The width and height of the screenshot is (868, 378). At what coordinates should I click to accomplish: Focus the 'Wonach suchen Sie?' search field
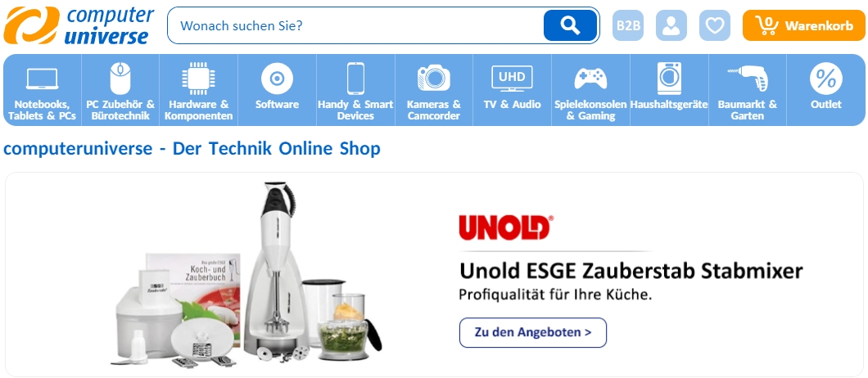pos(355,25)
